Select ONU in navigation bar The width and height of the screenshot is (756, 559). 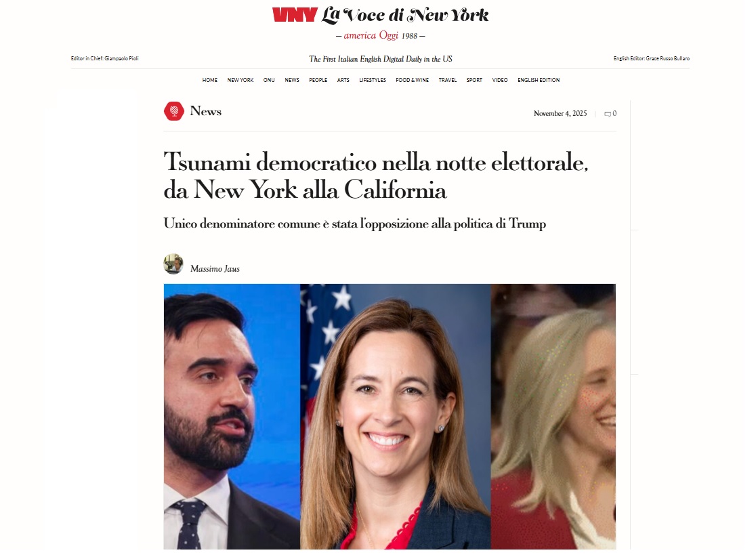pos(269,80)
